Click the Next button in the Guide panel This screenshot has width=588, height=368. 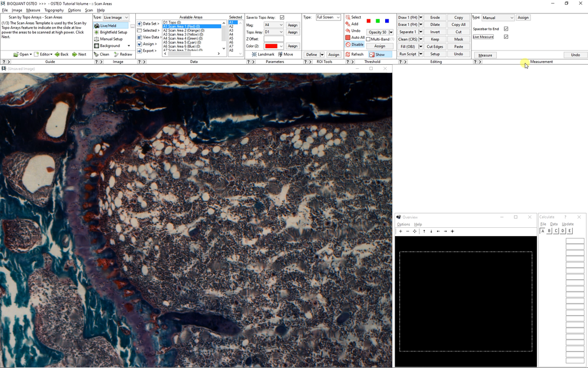[79, 54]
